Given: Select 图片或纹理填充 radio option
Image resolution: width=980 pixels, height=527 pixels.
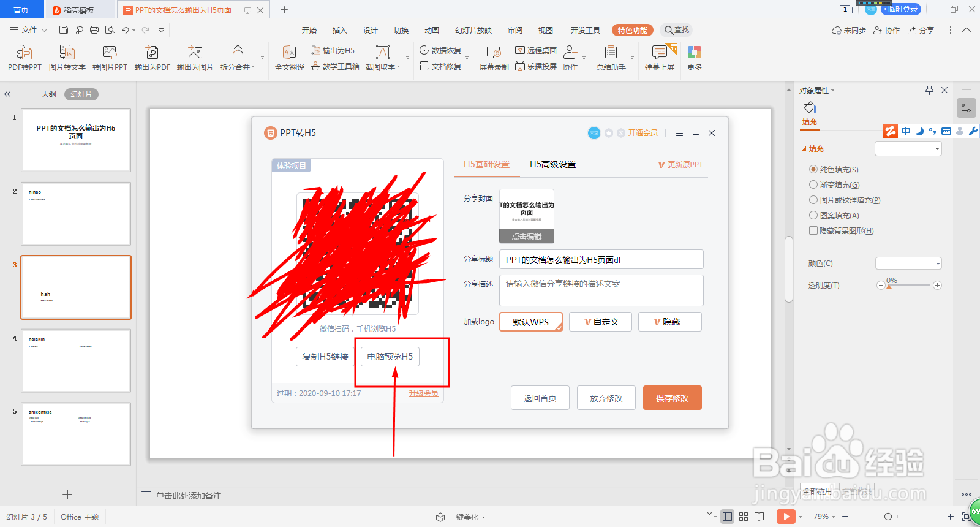Looking at the screenshot, I should (813, 200).
